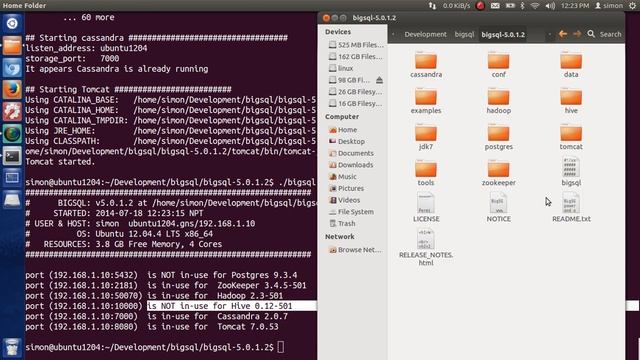Select the LICENSE file
640x360 pixels.
(x=426, y=208)
